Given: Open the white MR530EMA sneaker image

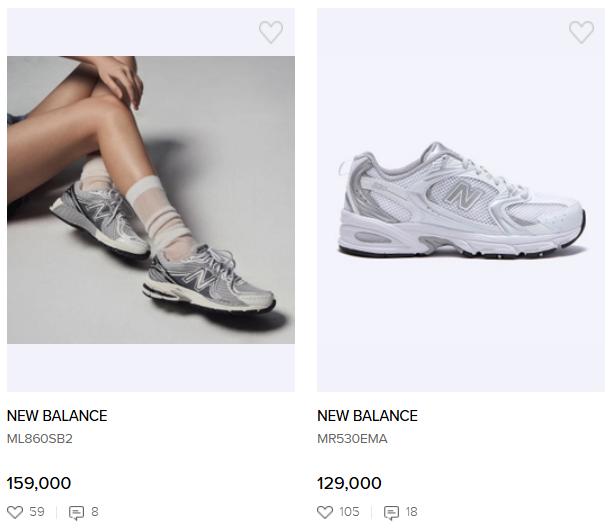Looking at the screenshot, I should coord(460,200).
